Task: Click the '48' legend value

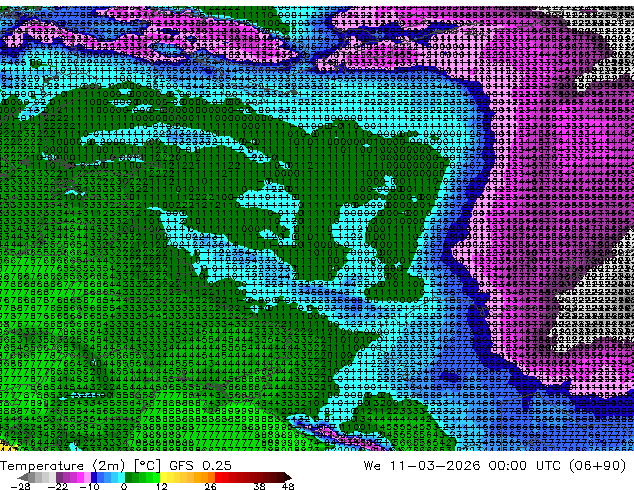Action: pos(288,486)
